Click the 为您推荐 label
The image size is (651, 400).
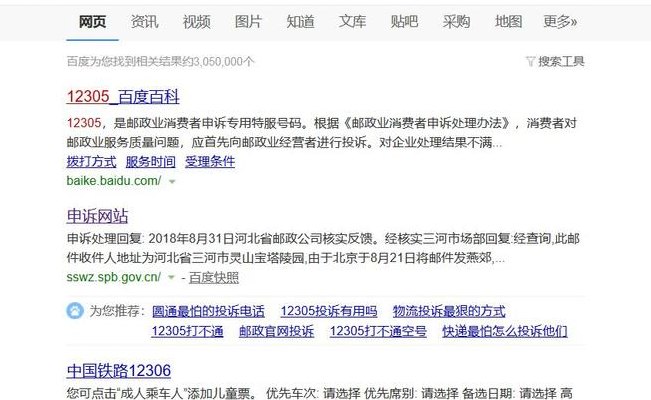(x=115, y=311)
